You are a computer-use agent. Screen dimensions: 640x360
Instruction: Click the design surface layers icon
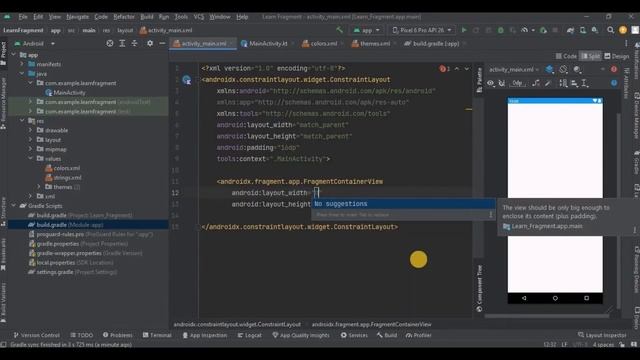550,70
